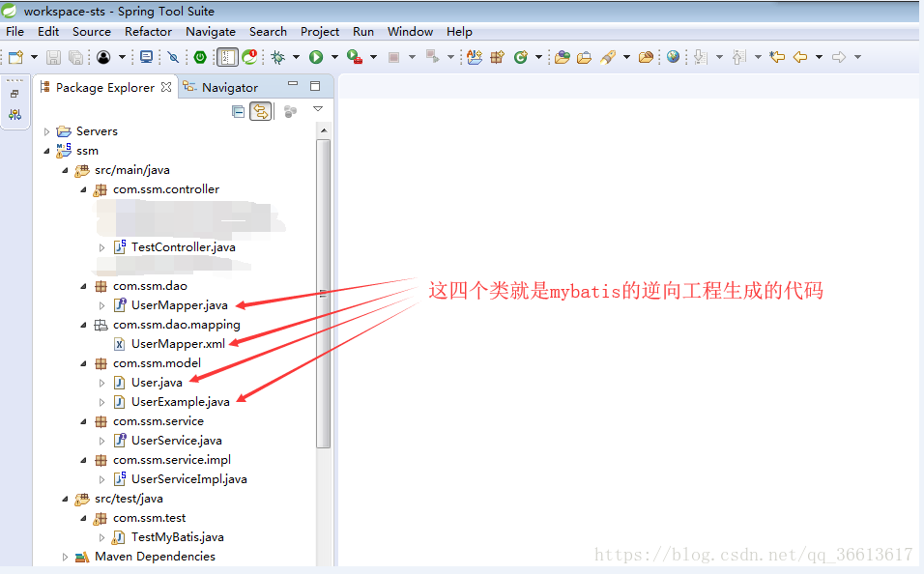Open the External Tools dropdown arrow
This screenshot has width=924, height=574.
(x=374, y=57)
